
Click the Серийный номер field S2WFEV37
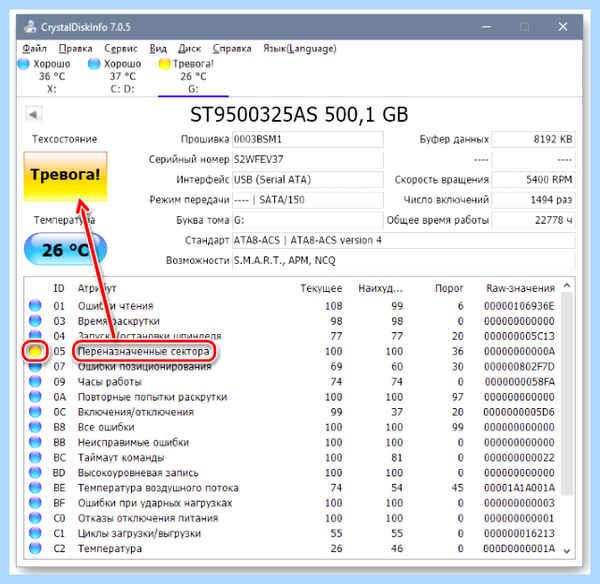click(308, 160)
